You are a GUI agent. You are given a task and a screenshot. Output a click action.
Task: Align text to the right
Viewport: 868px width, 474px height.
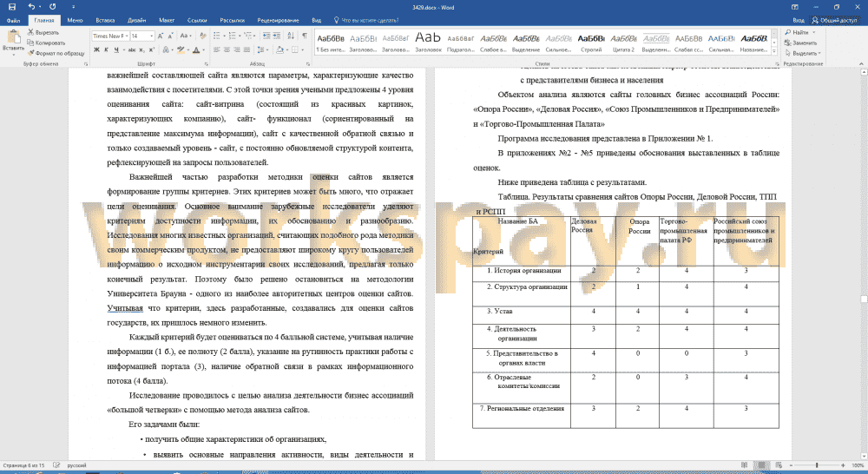tap(238, 49)
